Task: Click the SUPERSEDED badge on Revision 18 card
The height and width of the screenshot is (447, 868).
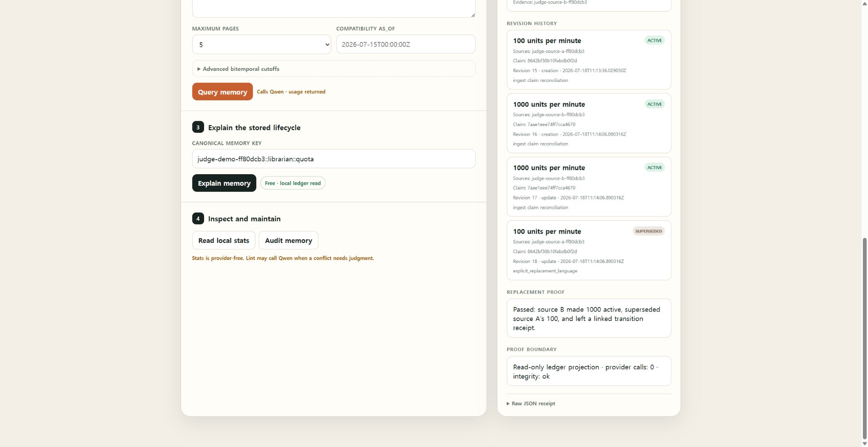Action: (x=648, y=231)
